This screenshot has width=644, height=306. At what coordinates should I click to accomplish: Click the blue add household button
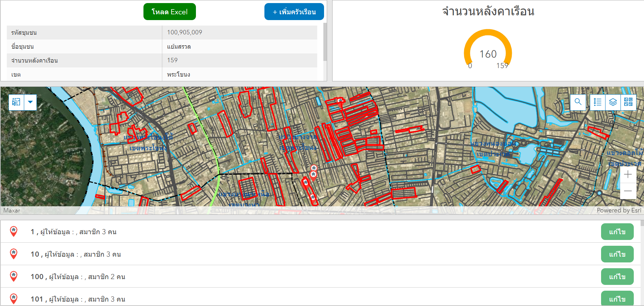(294, 12)
